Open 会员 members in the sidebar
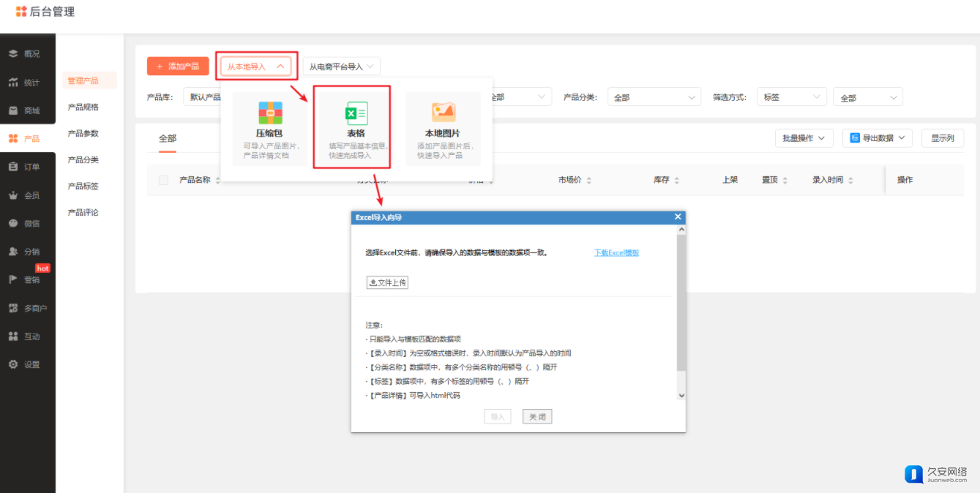 27,195
